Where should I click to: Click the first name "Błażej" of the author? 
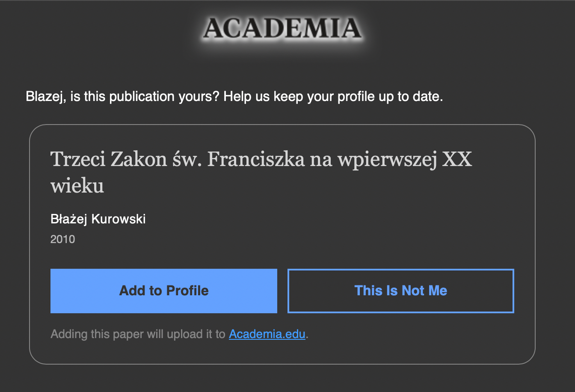(69, 219)
